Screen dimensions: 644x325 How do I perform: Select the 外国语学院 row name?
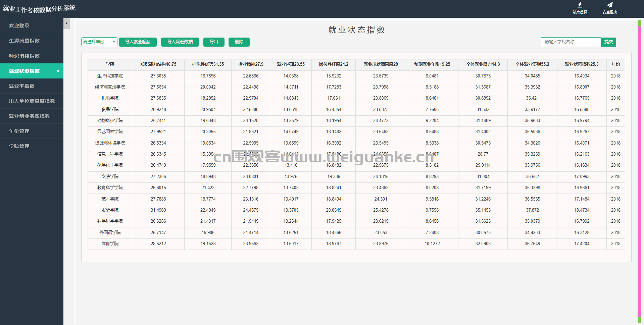click(x=110, y=233)
